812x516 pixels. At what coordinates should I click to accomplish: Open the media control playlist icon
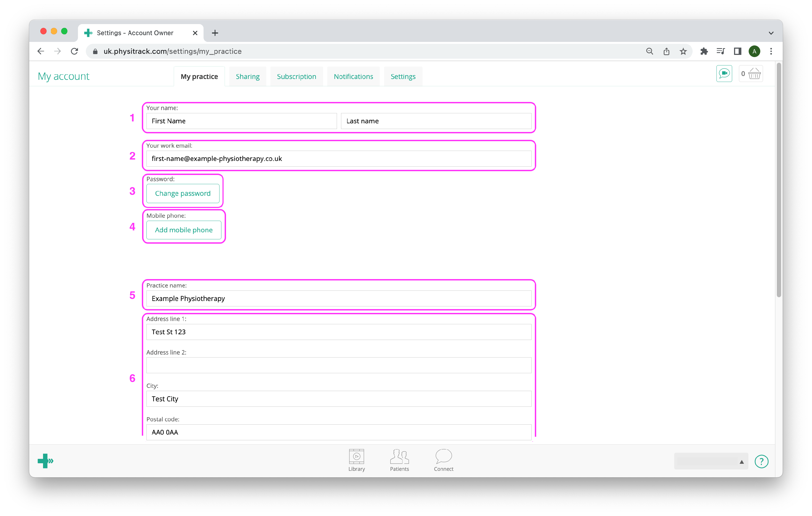721,51
